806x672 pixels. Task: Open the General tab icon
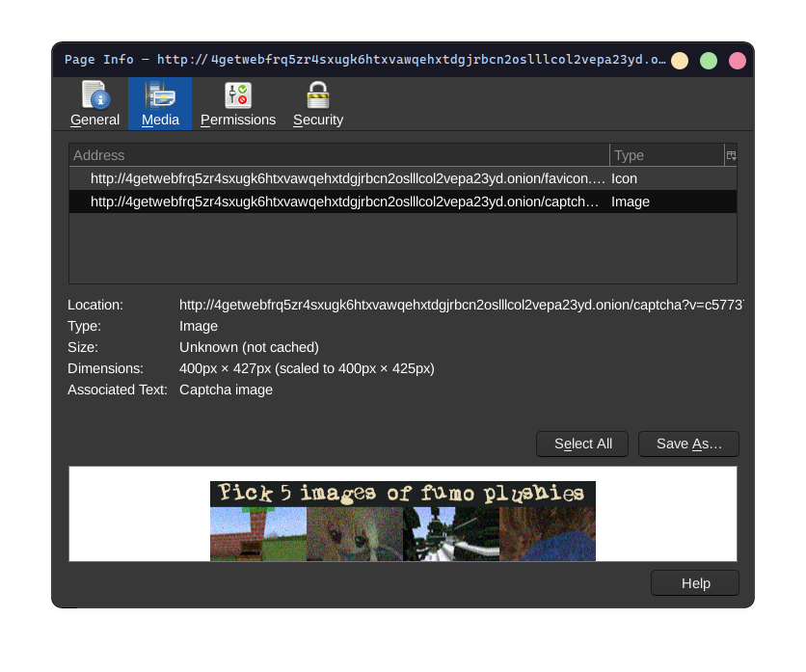94,95
